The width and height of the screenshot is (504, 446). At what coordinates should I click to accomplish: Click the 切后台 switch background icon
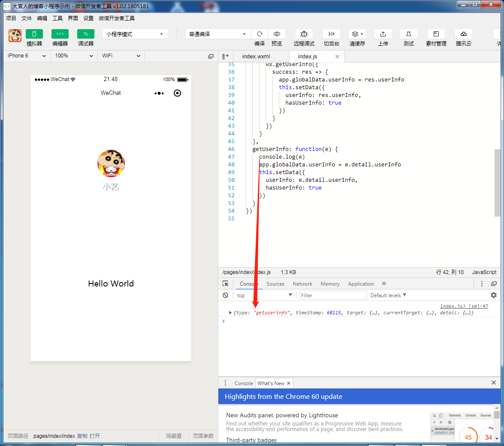pyautogui.click(x=332, y=34)
